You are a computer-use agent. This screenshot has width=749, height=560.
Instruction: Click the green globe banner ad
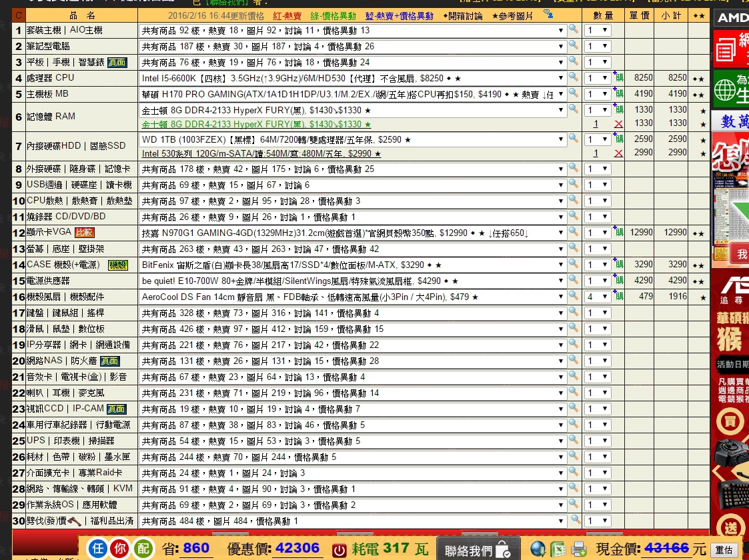(x=731, y=88)
